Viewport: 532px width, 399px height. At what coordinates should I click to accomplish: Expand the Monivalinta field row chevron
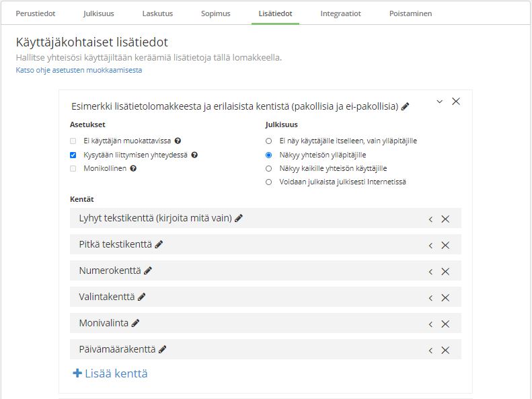click(x=430, y=324)
